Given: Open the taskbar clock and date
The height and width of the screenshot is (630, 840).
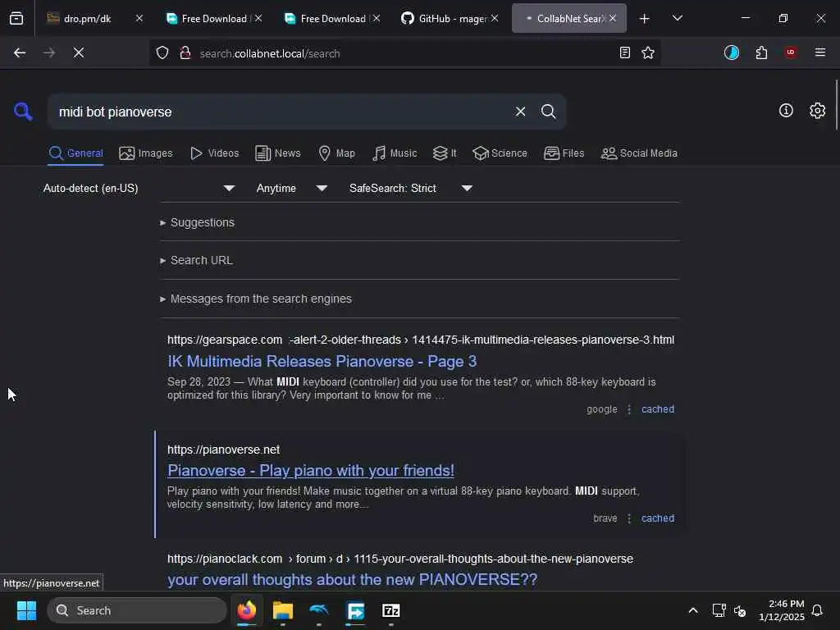Looking at the screenshot, I should pos(782,610).
